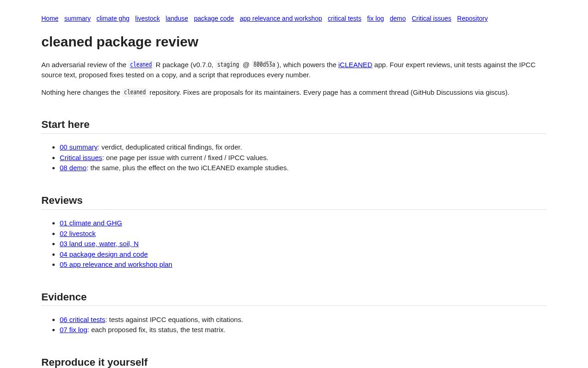
Task: Open 03 land use, water, soil, N
Action: [x=99, y=244]
